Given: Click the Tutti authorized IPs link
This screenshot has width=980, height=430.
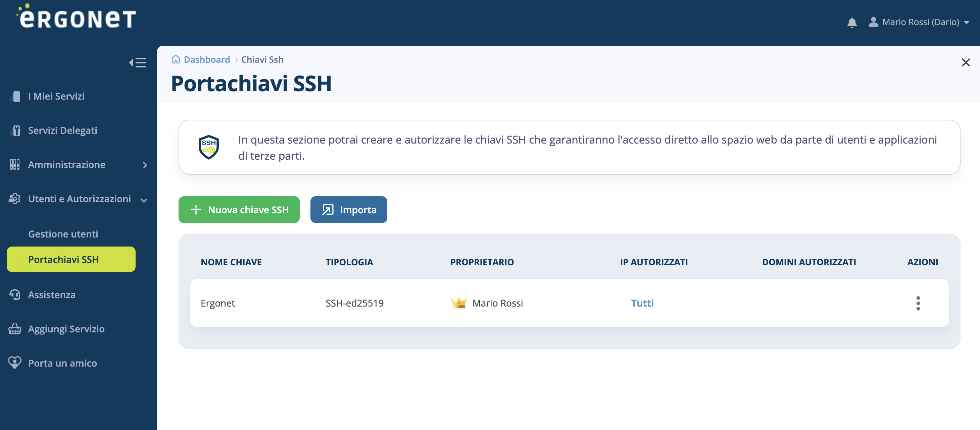Looking at the screenshot, I should click(642, 303).
